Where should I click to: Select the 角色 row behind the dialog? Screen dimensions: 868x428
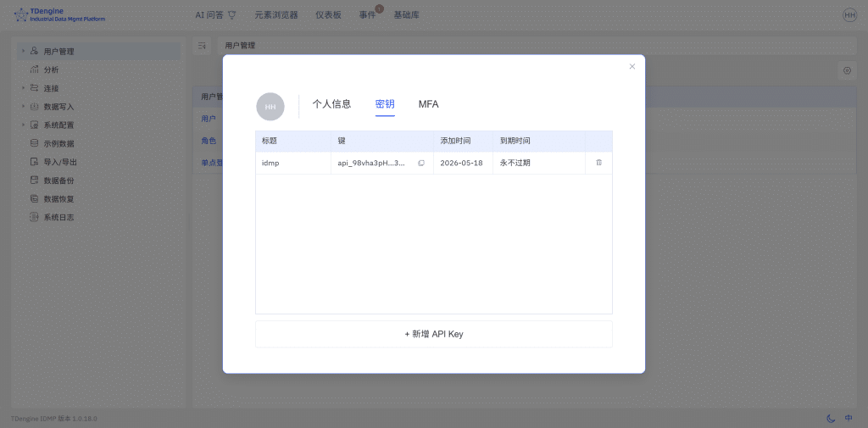209,141
